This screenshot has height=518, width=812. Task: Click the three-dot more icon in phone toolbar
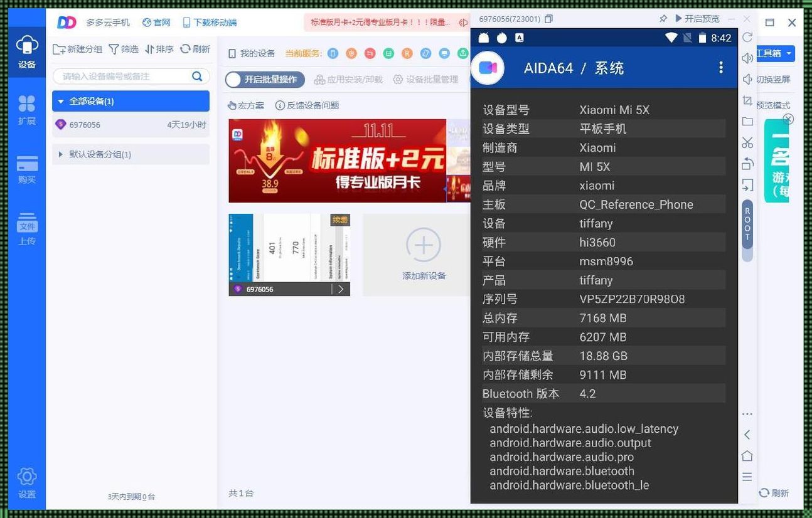coord(747,414)
